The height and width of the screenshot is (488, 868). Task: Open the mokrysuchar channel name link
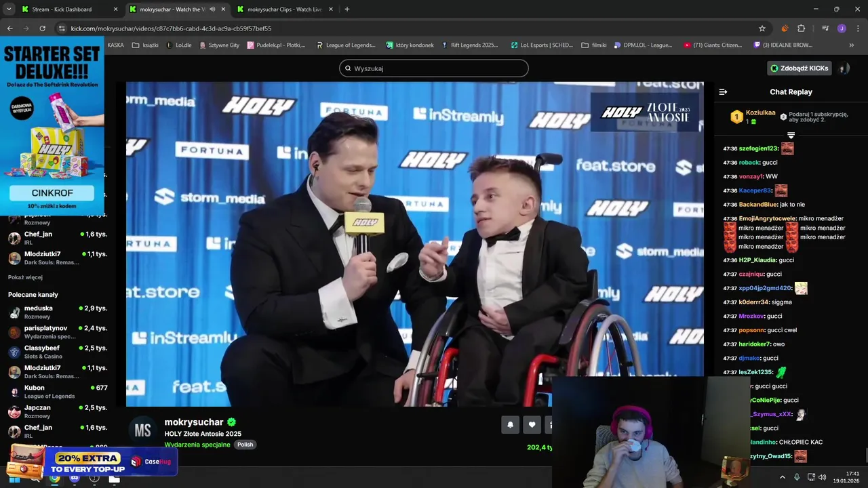pyautogui.click(x=194, y=422)
